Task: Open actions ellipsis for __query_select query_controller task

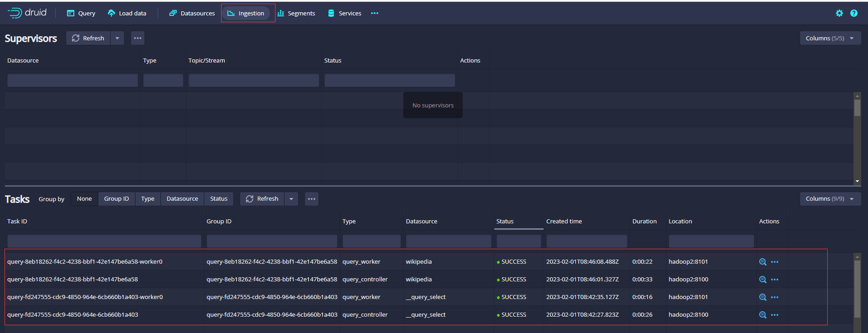Action: point(775,315)
